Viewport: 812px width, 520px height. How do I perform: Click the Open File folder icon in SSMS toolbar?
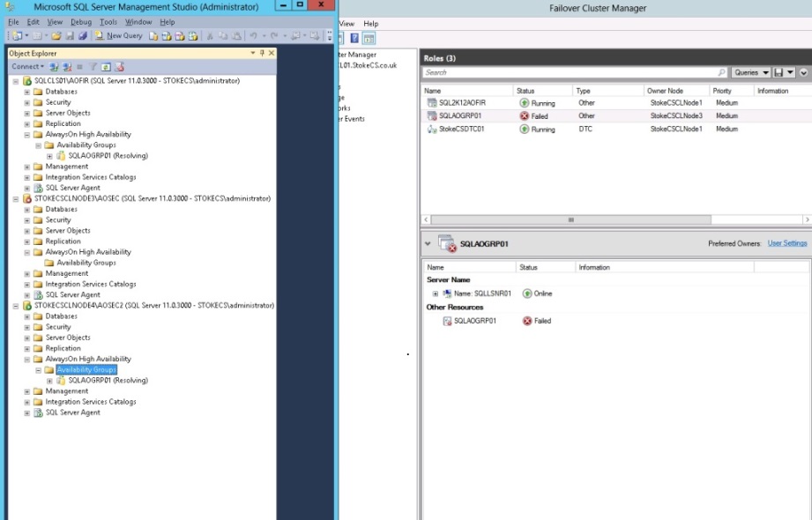[56, 36]
